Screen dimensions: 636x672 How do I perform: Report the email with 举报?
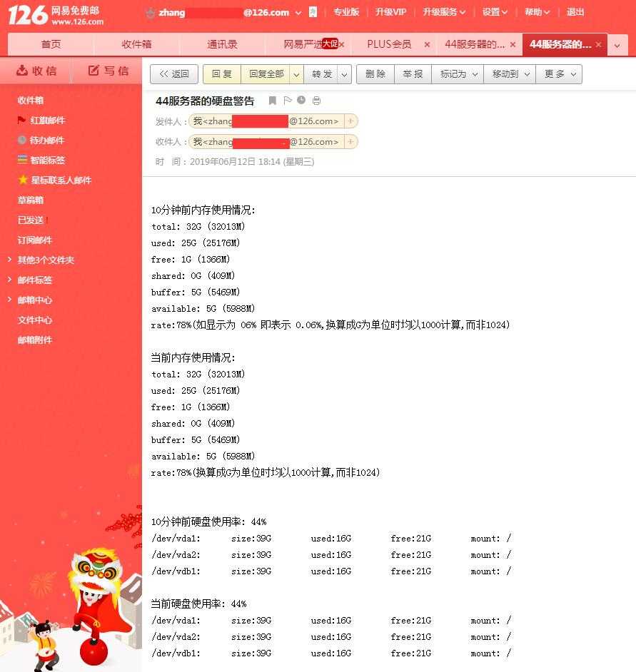(413, 74)
